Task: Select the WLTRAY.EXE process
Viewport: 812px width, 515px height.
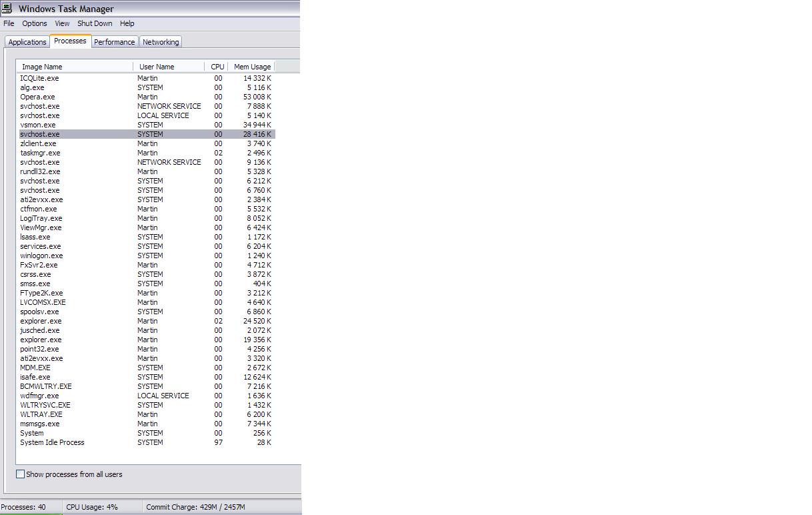Action: pos(146,414)
